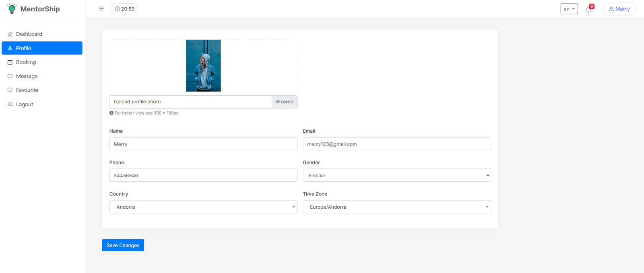Open the Message menu item

click(27, 76)
